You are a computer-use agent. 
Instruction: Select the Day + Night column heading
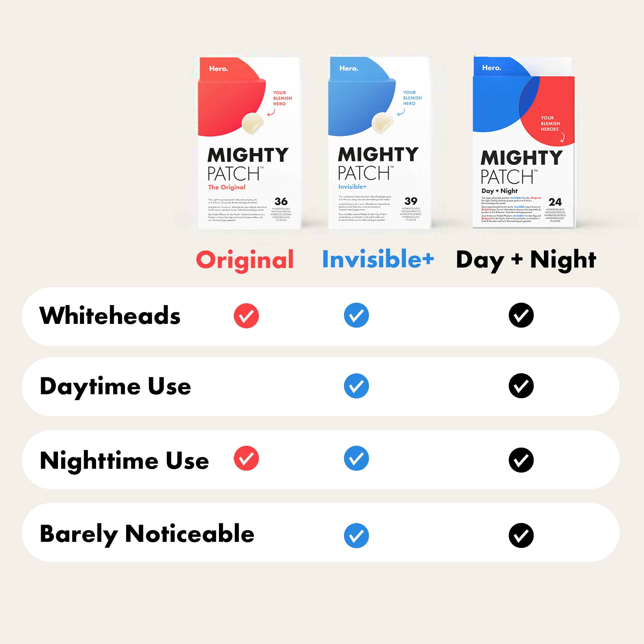point(526,260)
